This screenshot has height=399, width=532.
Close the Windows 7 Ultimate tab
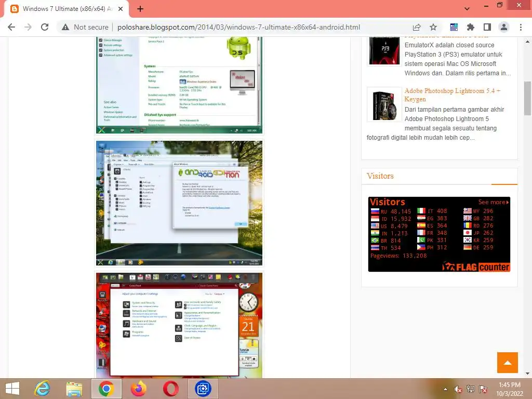coord(121,9)
